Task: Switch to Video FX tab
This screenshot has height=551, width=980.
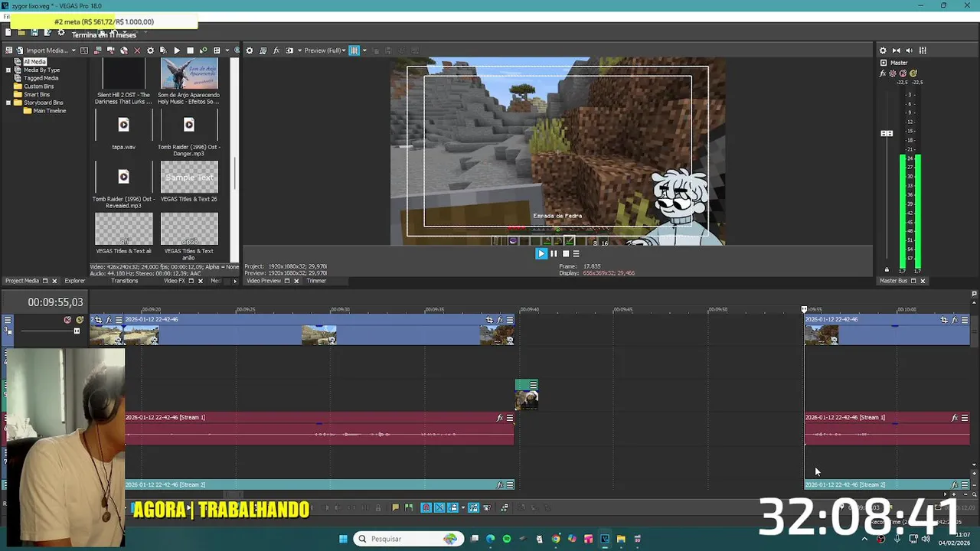Action: point(175,281)
